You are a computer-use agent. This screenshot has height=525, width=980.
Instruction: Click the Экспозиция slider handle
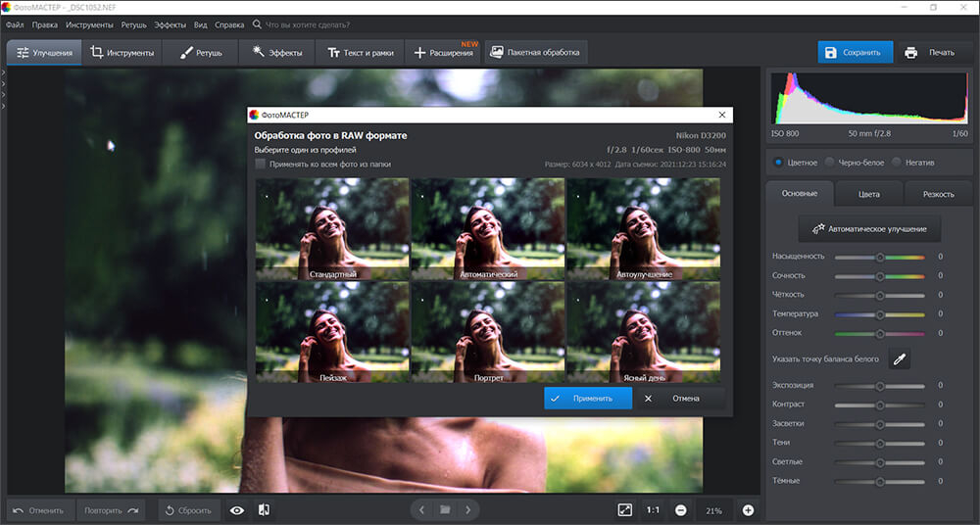click(879, 386)
